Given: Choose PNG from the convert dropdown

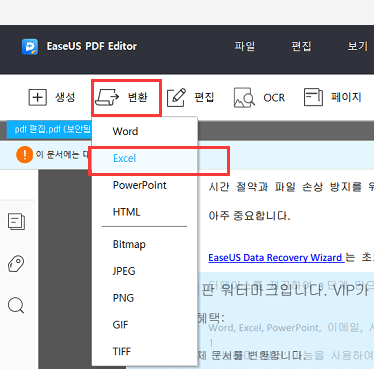Looking at the screenshot, I should tap(145, 298).
